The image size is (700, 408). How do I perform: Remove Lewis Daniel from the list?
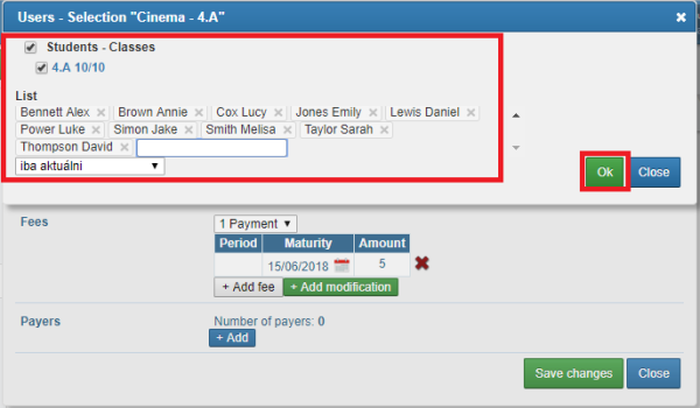[471, 113]
